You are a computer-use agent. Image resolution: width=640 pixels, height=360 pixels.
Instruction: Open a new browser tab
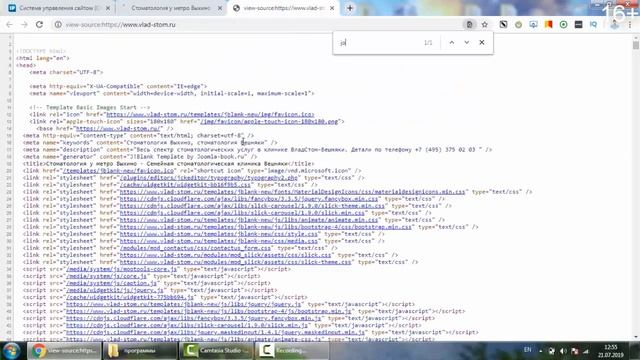(x=350, y=8)
